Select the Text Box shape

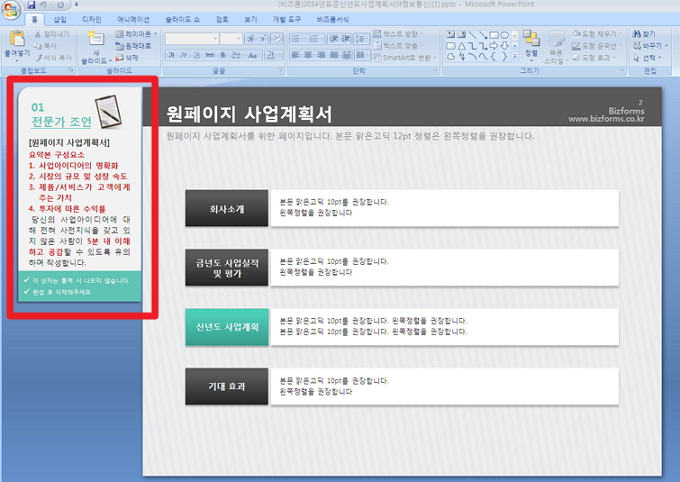[451, 35]
